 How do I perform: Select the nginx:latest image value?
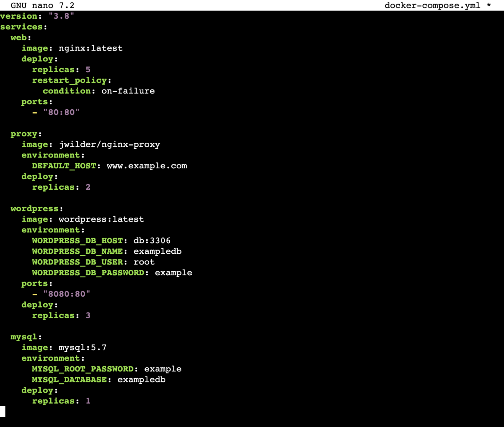point(90,48)
